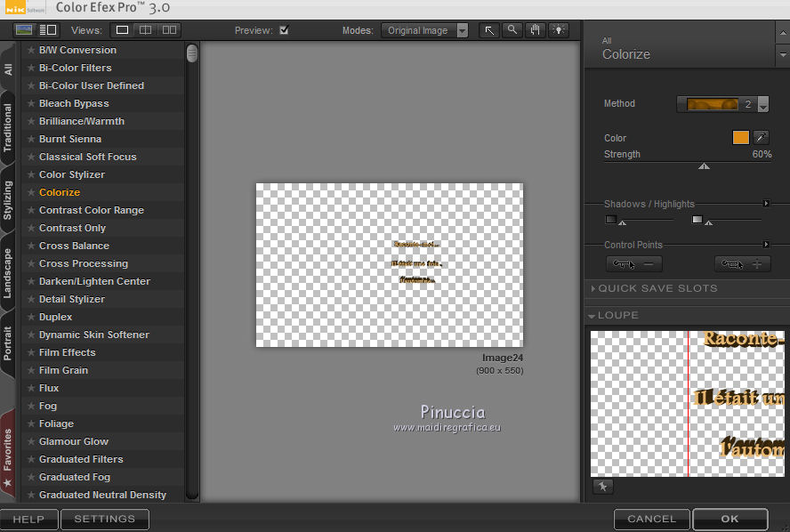The image size is (790, 532).
Task: Expand Shadows / Highlights options
Action: (766, 203)
